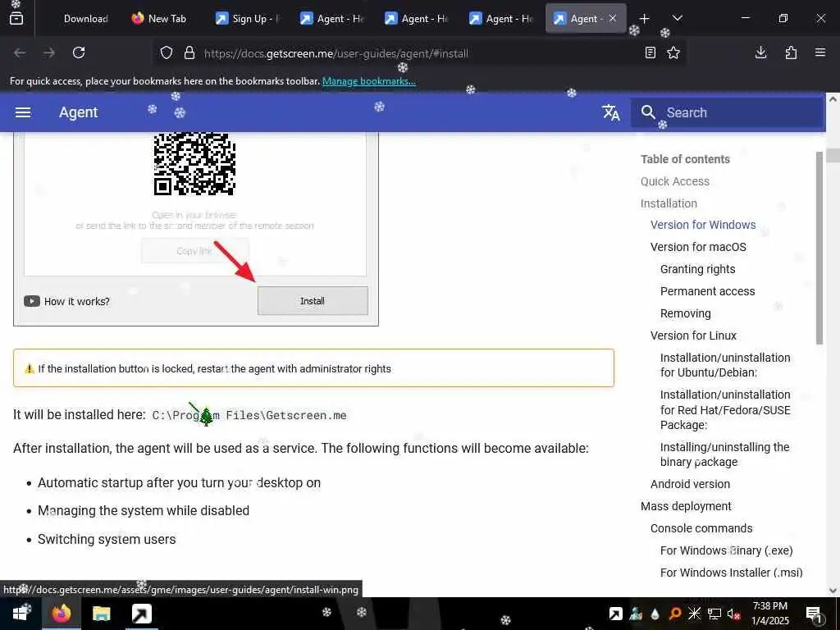Change the docs language with the translate icon

610,112
